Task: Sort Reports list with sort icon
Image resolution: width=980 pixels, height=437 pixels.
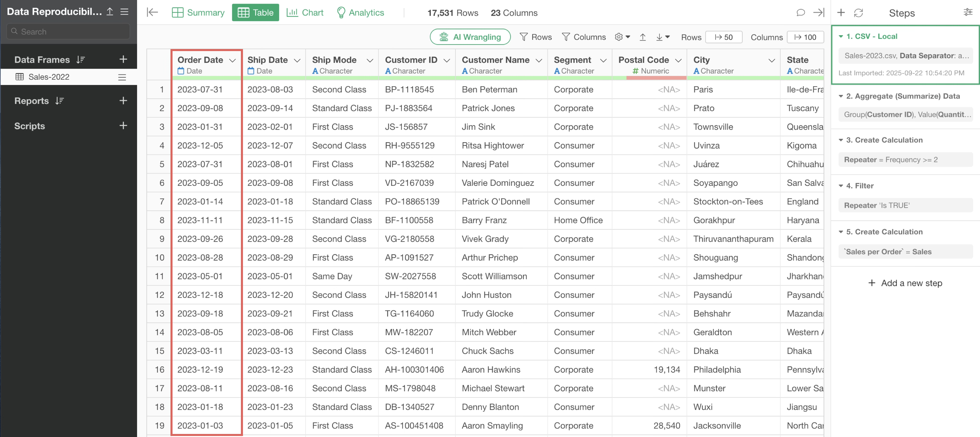Action: coord(59,101)
